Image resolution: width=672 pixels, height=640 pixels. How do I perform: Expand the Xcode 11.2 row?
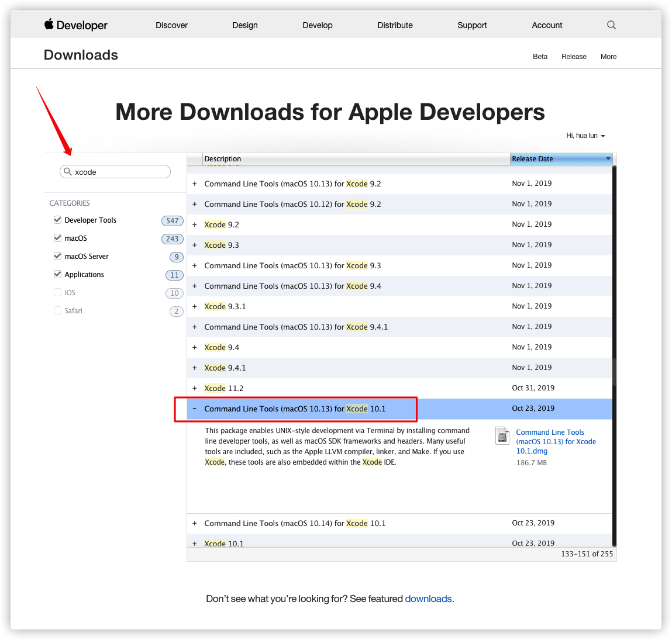pos(195,388)
